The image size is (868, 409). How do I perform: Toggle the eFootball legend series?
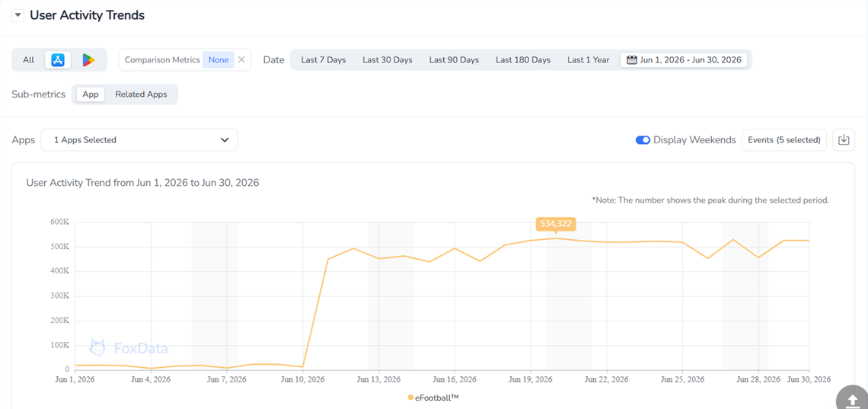pos(433,398)
